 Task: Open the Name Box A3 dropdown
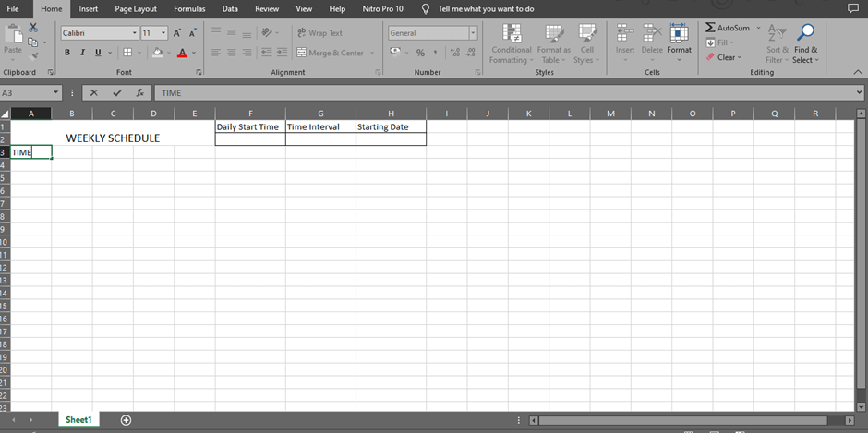click(56, 93)
